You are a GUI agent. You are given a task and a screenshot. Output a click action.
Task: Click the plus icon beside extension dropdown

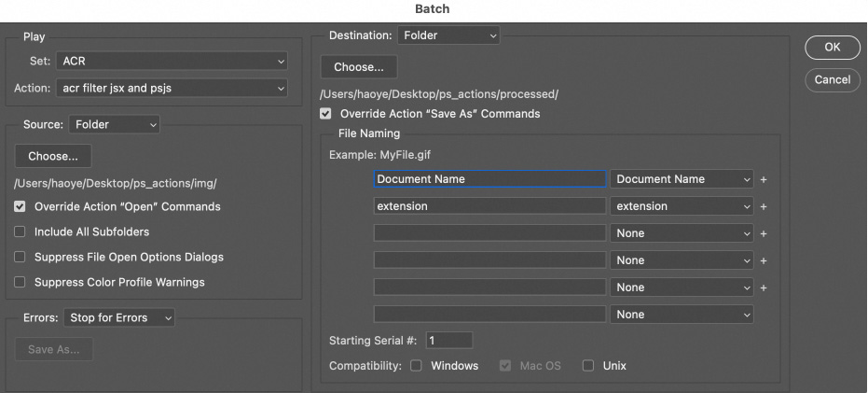click(764, 206)
